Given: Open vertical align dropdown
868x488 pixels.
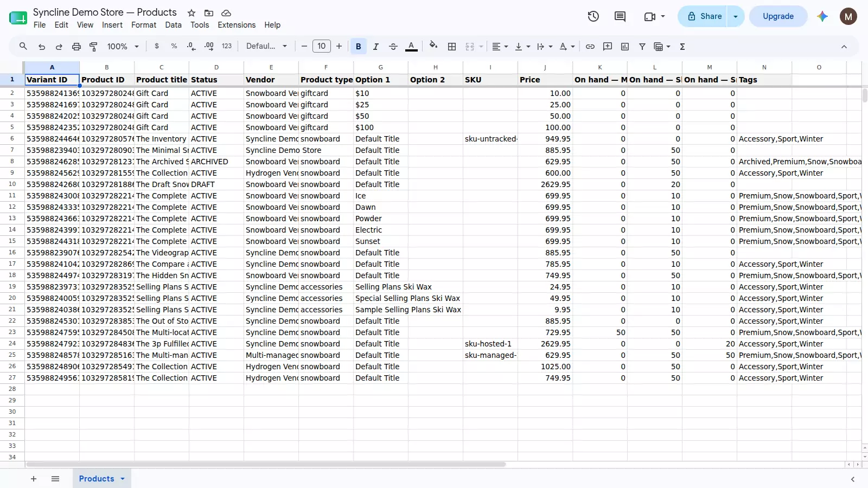Looking at the screenshot, I should tap(522, 47).
